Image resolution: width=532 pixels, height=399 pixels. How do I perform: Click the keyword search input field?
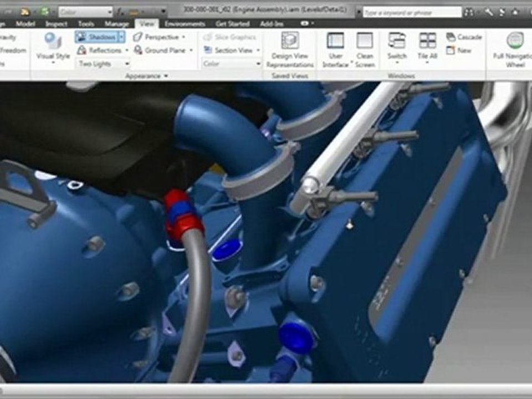click(412, 13)
